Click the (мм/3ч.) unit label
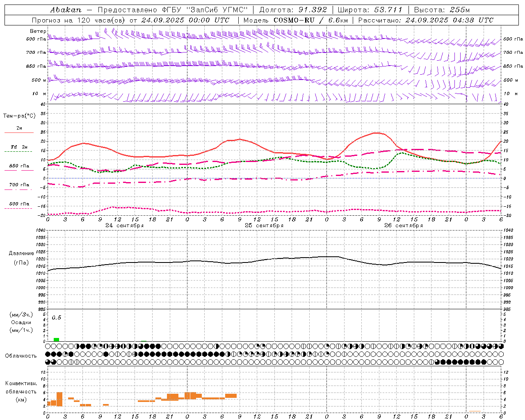 tap(21, 315)
